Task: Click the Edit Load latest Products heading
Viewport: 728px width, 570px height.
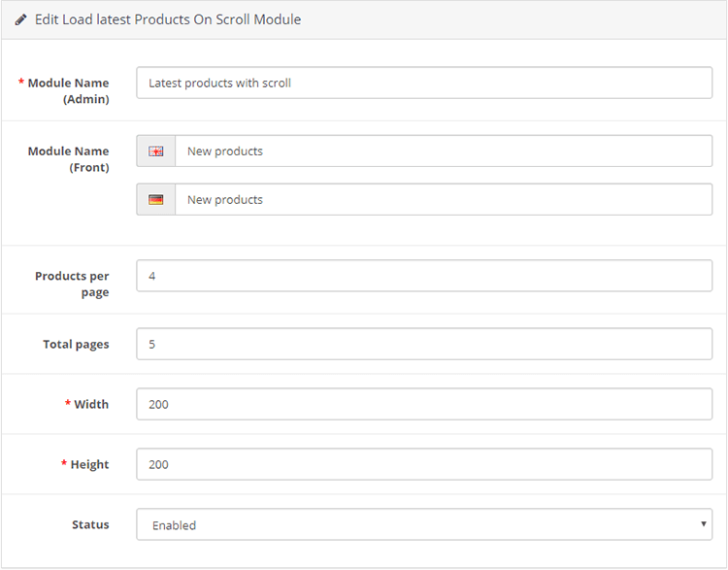Action: click(x=167, y=19)
